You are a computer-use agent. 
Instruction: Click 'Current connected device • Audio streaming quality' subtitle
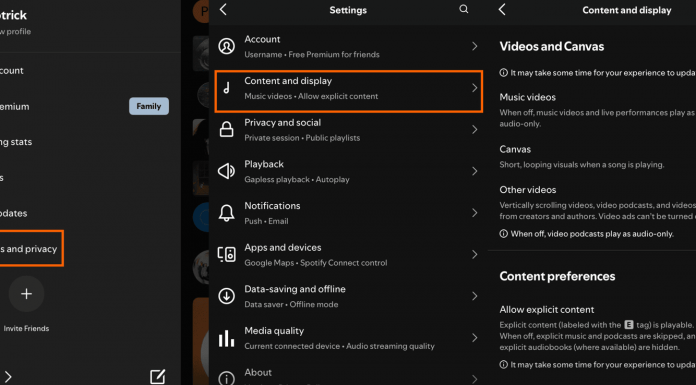tap(339, 346)
